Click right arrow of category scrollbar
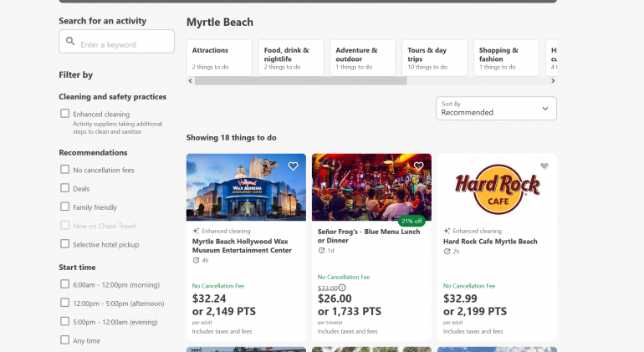The height and width of the screenshot is (352, 644). (x=553, y=81)
